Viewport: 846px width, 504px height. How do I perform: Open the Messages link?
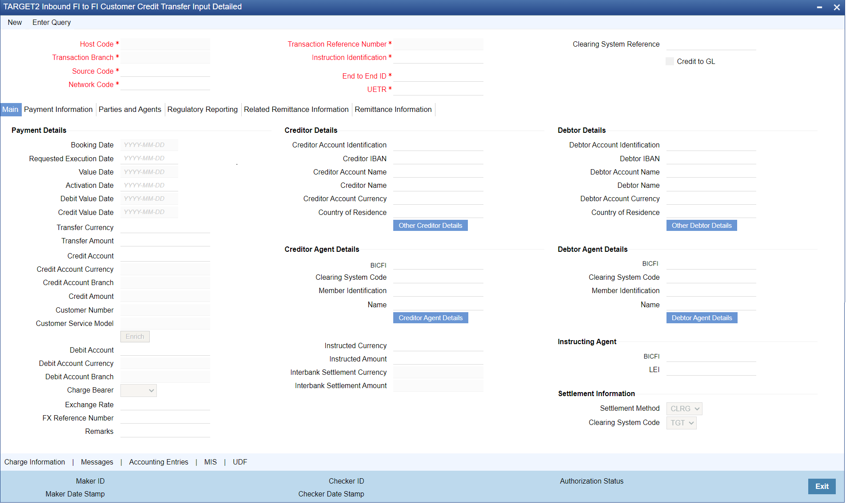(x=97, y=462)
